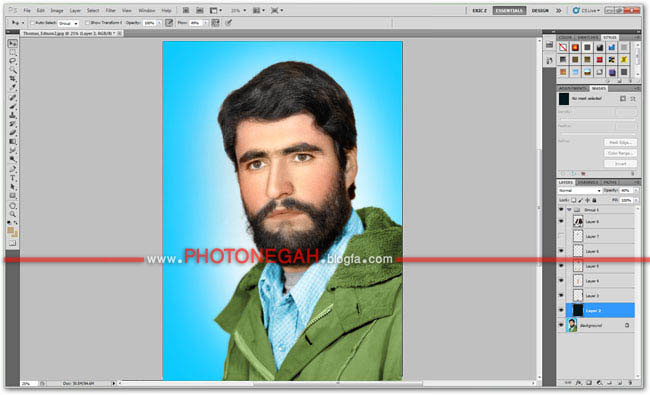This screenshot has height=395, width=650.
Task: Select the Clone Stamp tool
Action: [x=13, y=115]
